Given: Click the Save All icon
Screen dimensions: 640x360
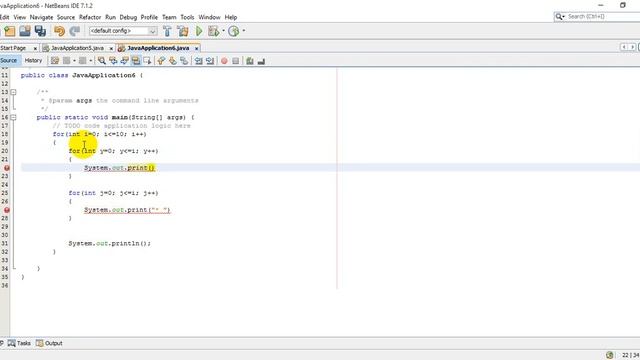Looking at the screenshot, I should coord(40,31).
